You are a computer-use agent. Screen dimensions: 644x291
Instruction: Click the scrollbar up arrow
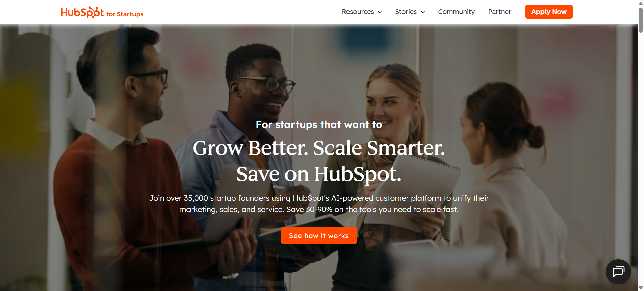coord(641,3)
